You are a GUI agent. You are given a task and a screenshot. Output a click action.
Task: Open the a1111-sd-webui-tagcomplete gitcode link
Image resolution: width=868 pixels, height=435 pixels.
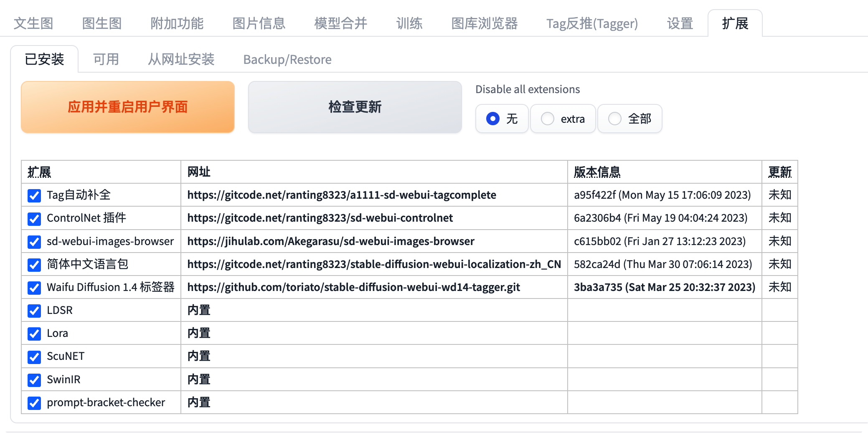point(342,195)
